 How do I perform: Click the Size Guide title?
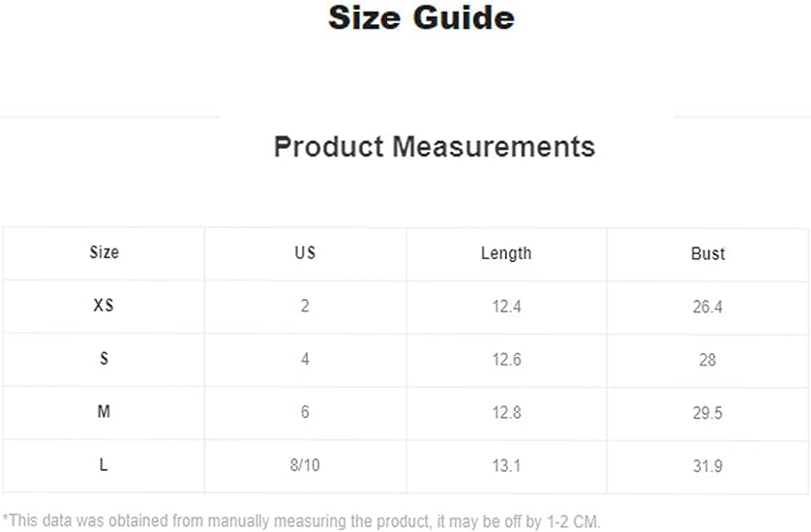(421, 18)
